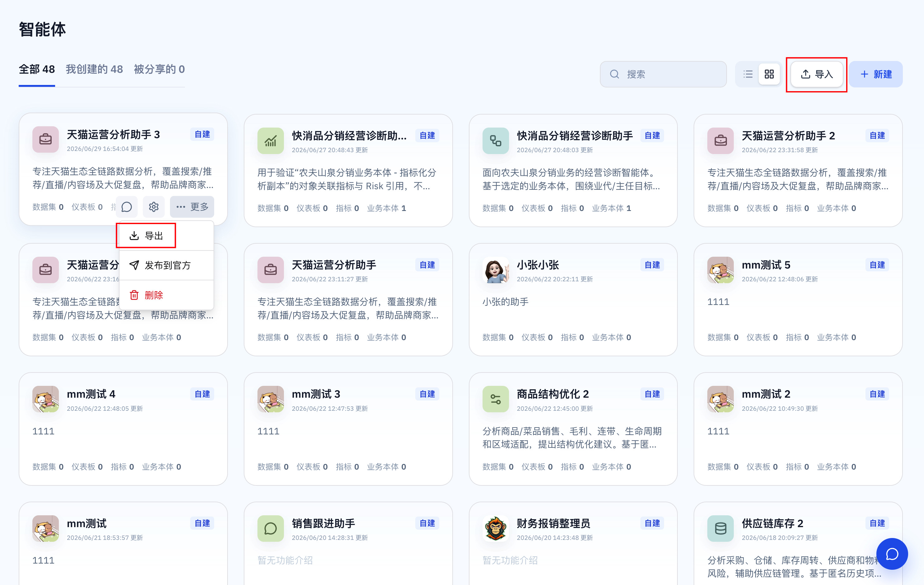The image size is (924, 585).
Task: Click the briefcase avatar of 天猫运营分析助手 3
Action: pyautogui.click(x=45, y=139)
